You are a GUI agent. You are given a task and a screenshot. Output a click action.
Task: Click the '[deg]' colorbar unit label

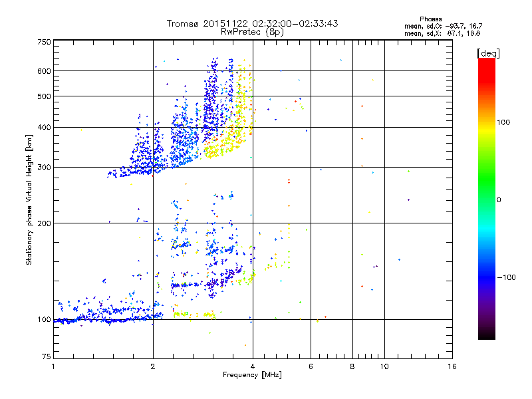[488, 53]
